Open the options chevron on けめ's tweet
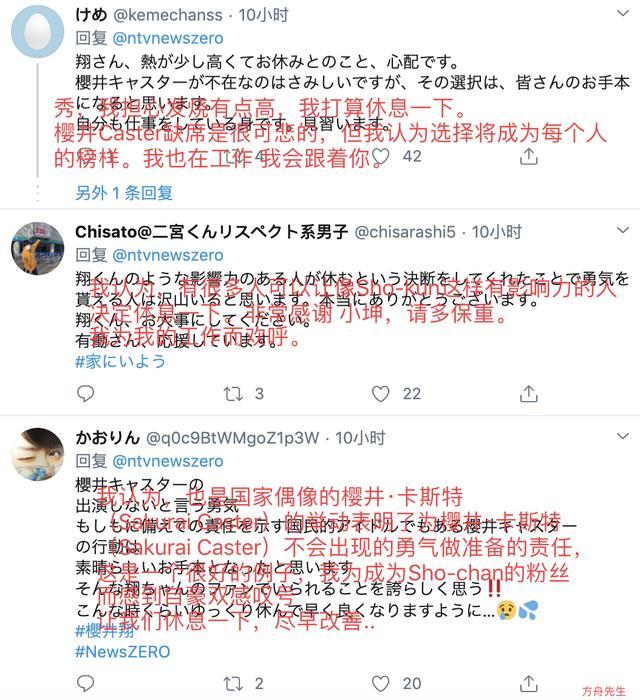Screen dimensions: 640x700 [x=623, y=13]
